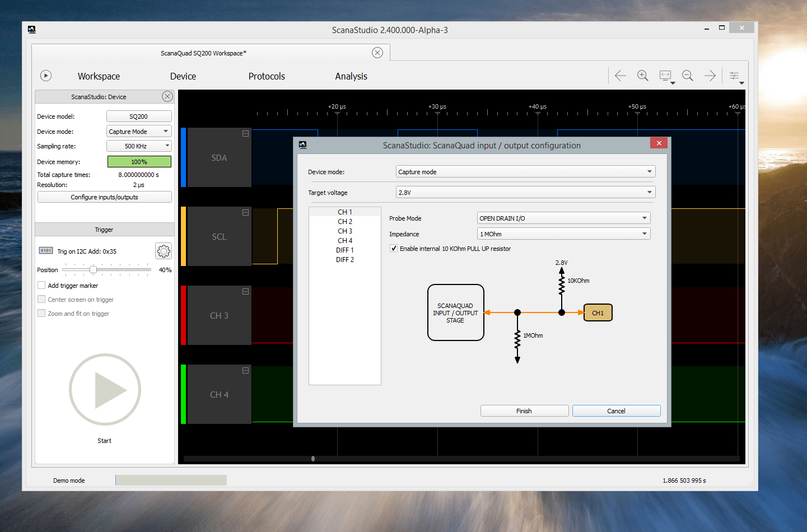Screen dimensions: 807x532
Task: Open the display settings sliders icon
Action: click(734, 76)
